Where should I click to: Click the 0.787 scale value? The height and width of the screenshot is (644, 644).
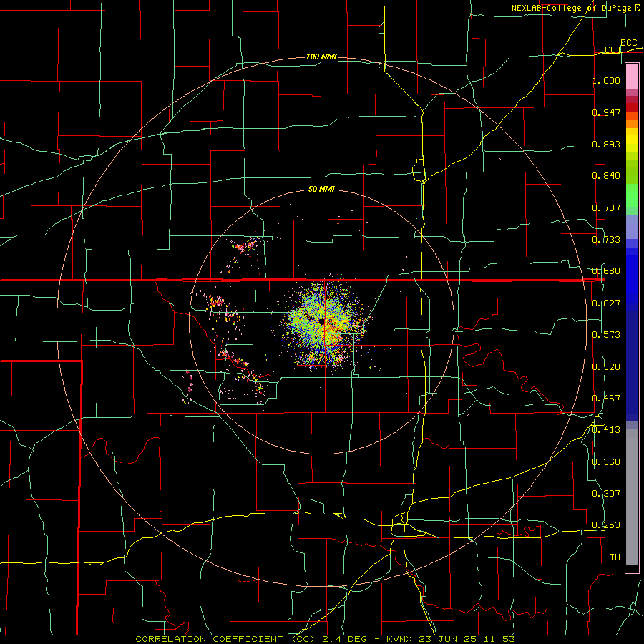(606, 208)
